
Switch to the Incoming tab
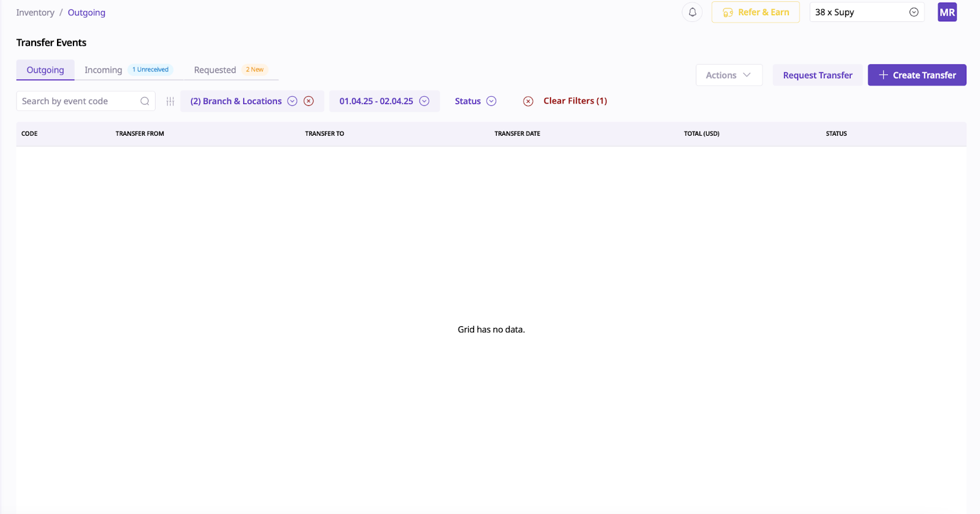pos(104,70)
